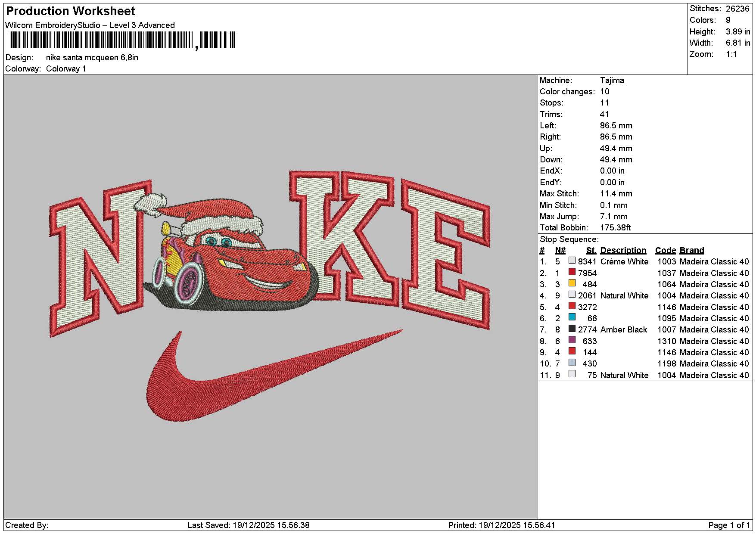Click the 'Description' column header
This screenshot has height=534, width=756.
[x=623, y=251]
